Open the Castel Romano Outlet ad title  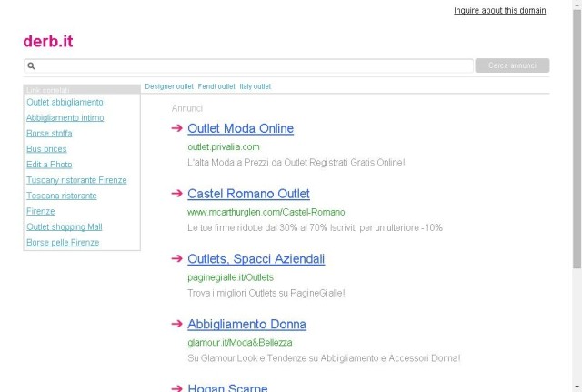tap(248, 194)
